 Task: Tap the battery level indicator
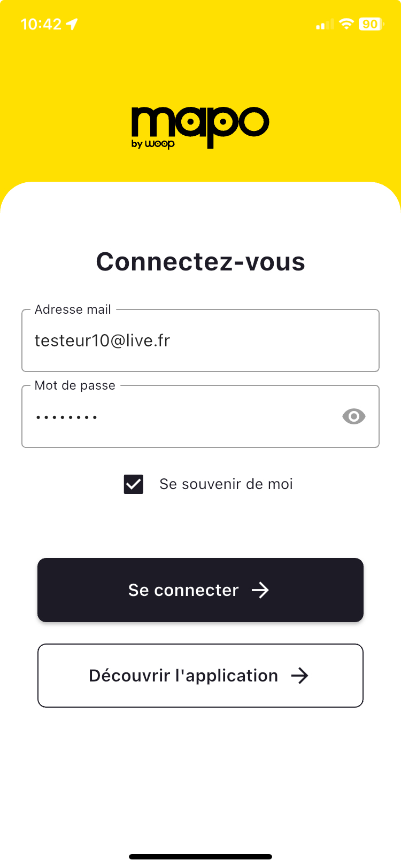pyautogui.click(x=371, y=24)
